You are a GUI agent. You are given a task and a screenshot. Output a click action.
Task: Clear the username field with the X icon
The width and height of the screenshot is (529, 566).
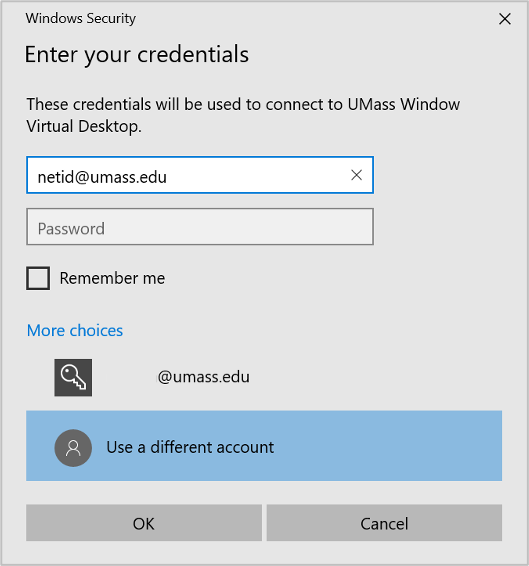356,175
